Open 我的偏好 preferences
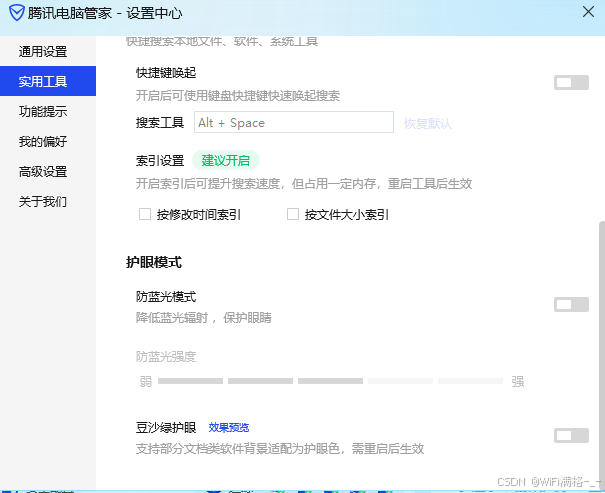Screen dimensions: 605x493 click(43, 141)
